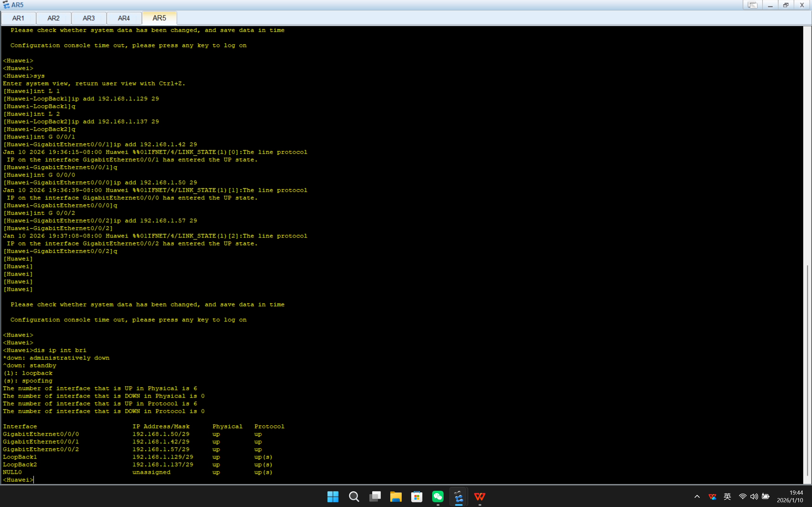
Task: Open WeChat from the taskbar
Action: pyautogui.click(x=438, y=497)
